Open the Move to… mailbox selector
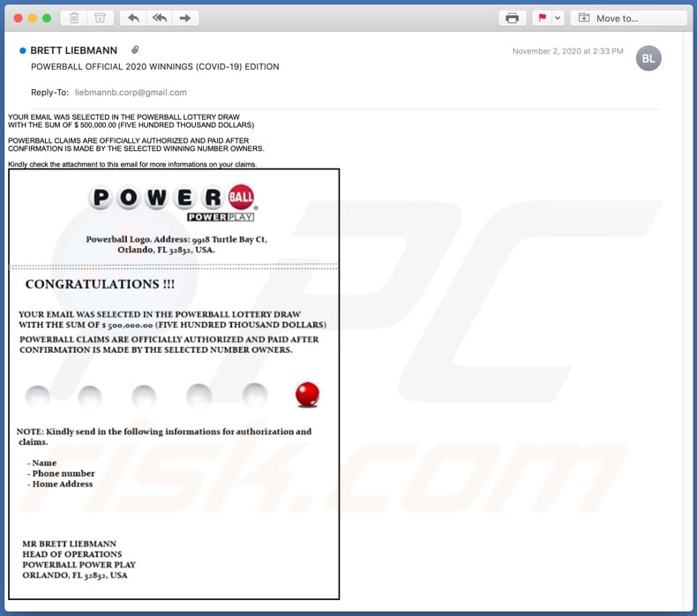697x616 pixels. pyautogui.click(x=628, y=19)
